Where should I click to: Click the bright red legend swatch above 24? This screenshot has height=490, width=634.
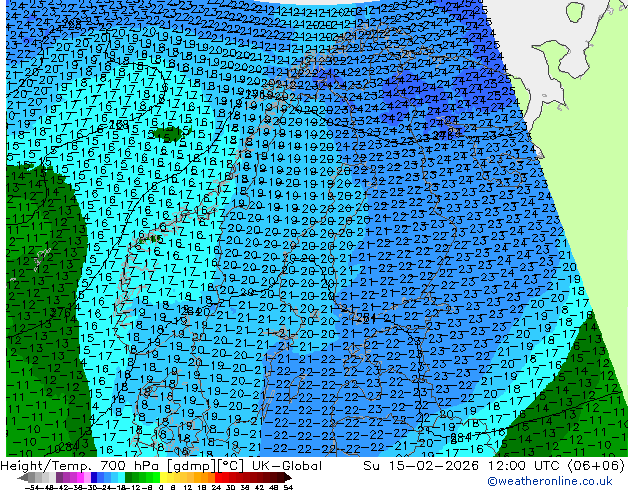click(x=218, y=478)
